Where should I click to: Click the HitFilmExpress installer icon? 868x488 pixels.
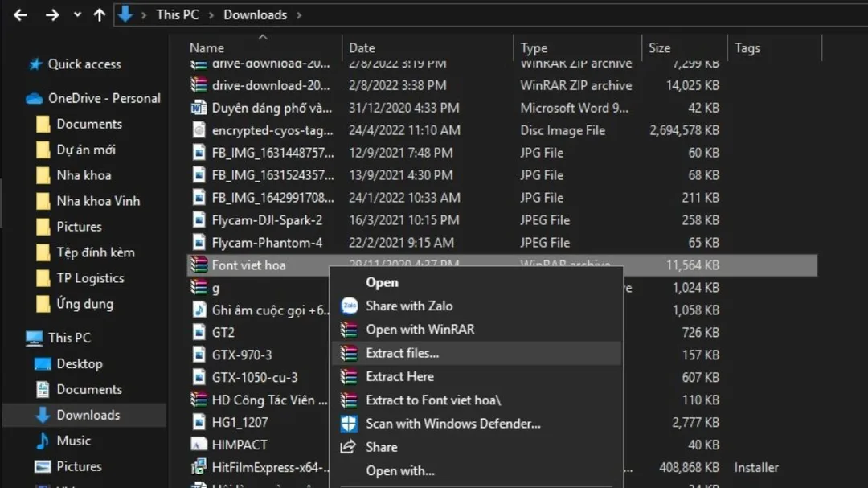pos(199,466)
